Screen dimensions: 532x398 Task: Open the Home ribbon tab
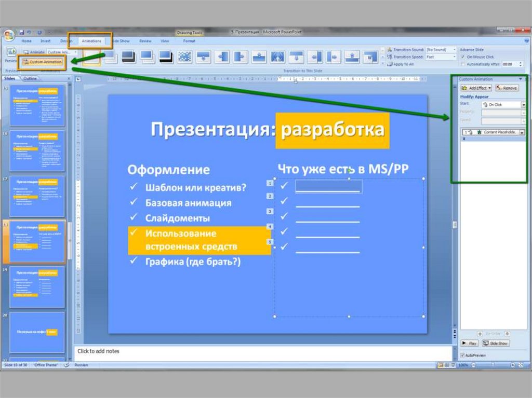click(x=26, y=41)
